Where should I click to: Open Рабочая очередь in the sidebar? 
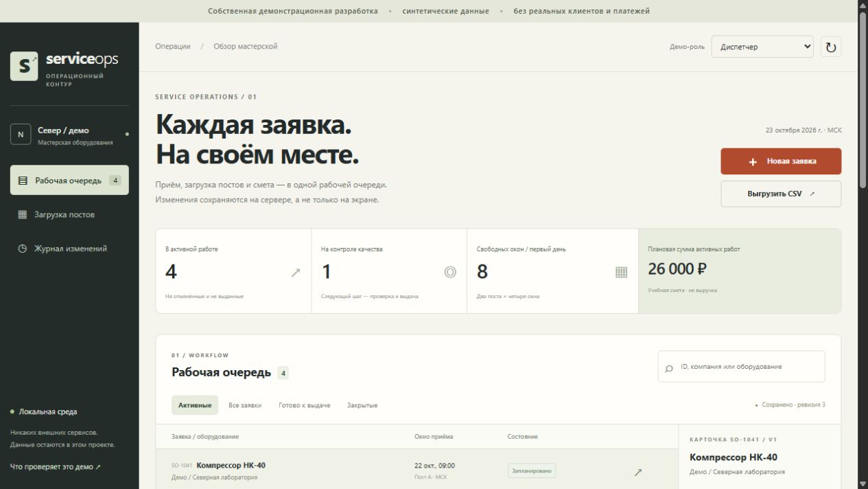(x=69, y=180)
